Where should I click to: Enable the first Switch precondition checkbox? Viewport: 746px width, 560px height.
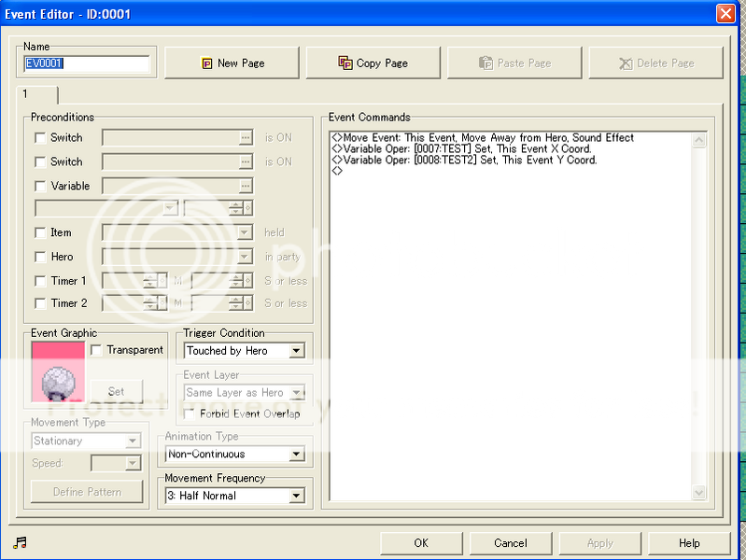[39, 137]
